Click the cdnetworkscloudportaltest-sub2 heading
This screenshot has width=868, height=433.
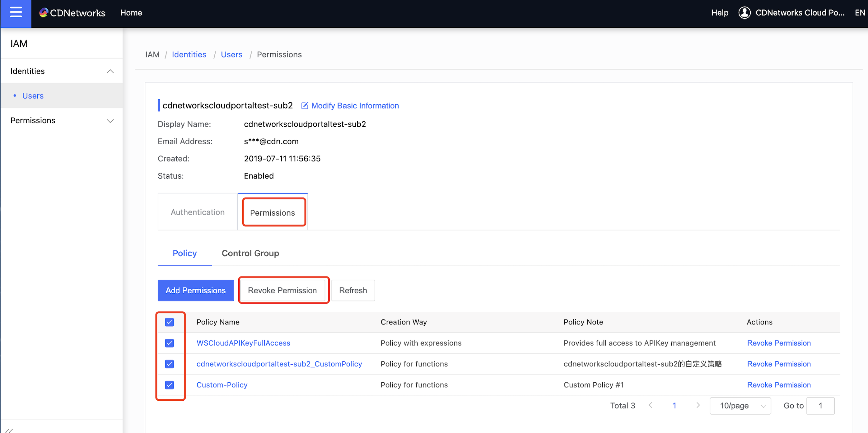pos(227,105)
